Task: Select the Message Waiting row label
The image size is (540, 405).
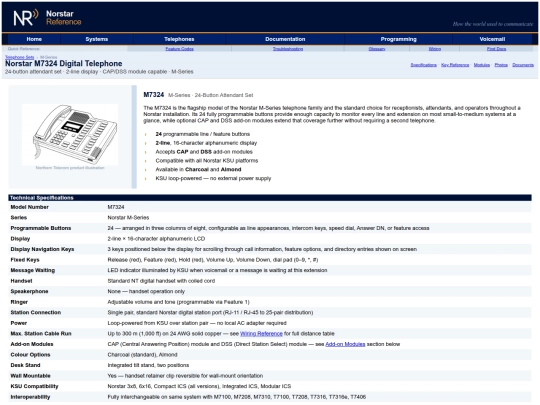Action: [x=33, y=270]
